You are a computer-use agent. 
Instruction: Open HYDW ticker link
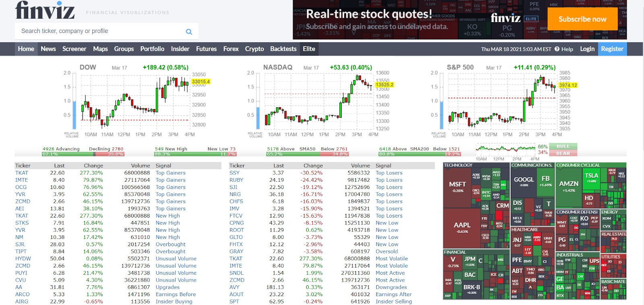coord(23,259)
